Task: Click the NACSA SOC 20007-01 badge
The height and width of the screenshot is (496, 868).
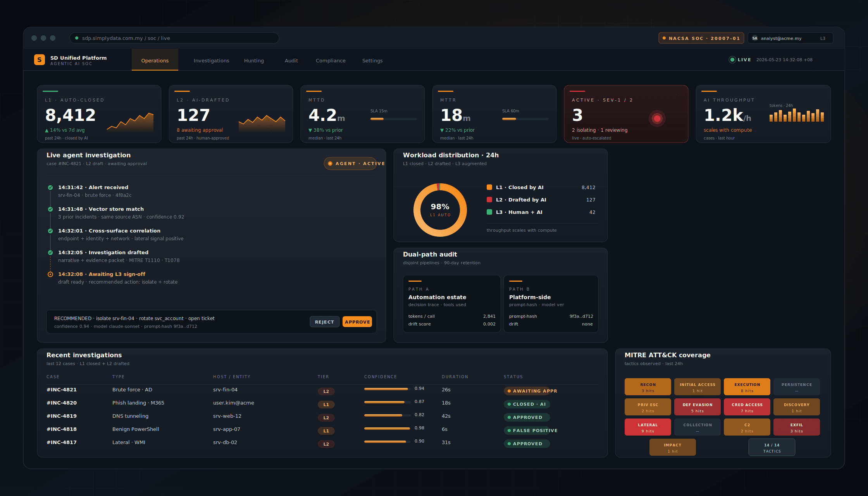Action: pos(701,38)
